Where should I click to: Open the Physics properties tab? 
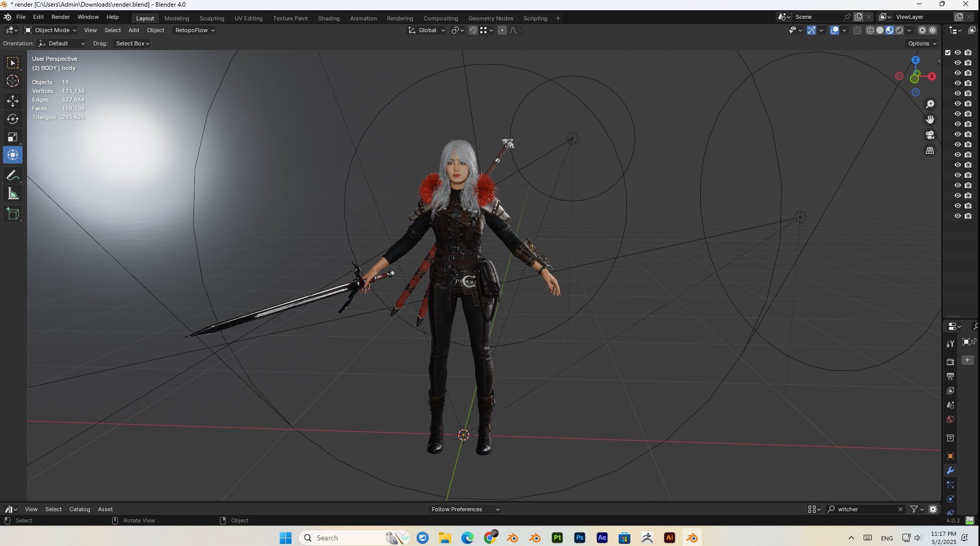point(950,499)
